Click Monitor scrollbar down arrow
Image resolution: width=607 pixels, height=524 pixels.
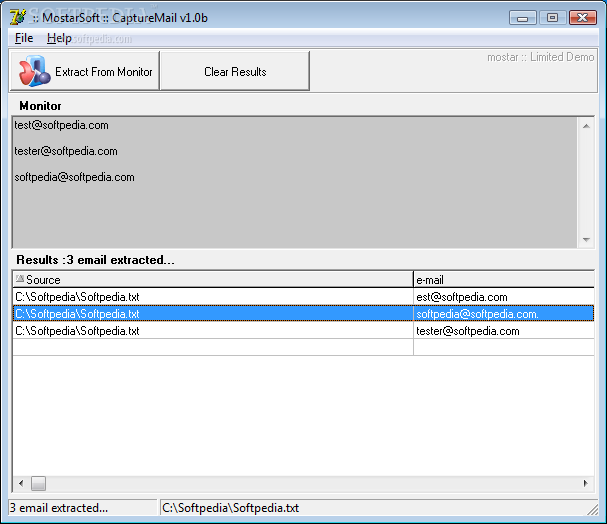(586, 240)
